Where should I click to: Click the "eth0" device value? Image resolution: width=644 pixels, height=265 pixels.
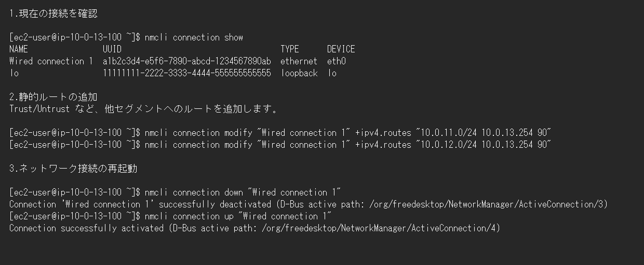[x=337, y=61]
